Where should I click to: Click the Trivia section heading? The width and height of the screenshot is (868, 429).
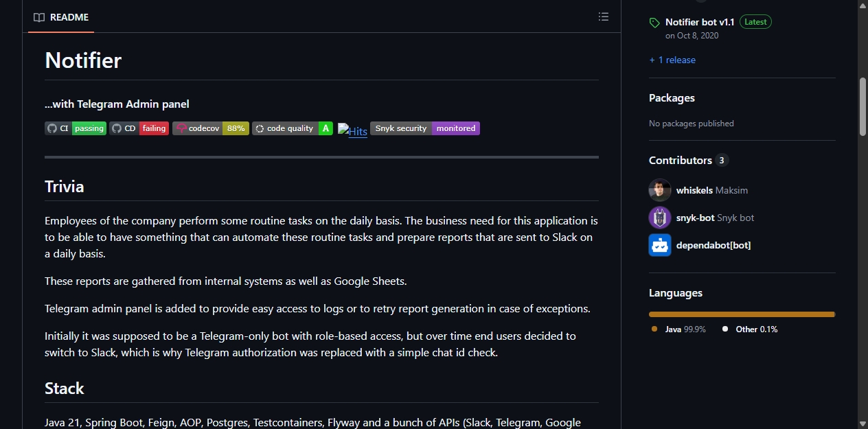[65, 187]
